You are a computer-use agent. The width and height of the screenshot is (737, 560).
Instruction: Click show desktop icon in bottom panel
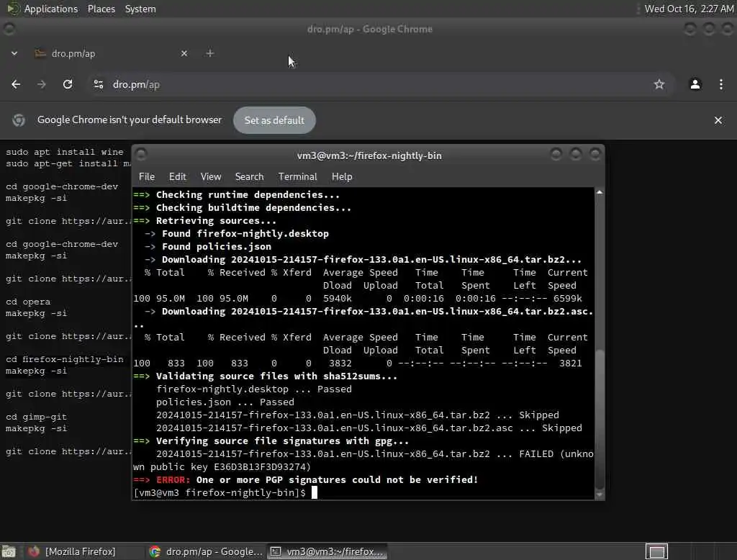[x=9, y=551]
